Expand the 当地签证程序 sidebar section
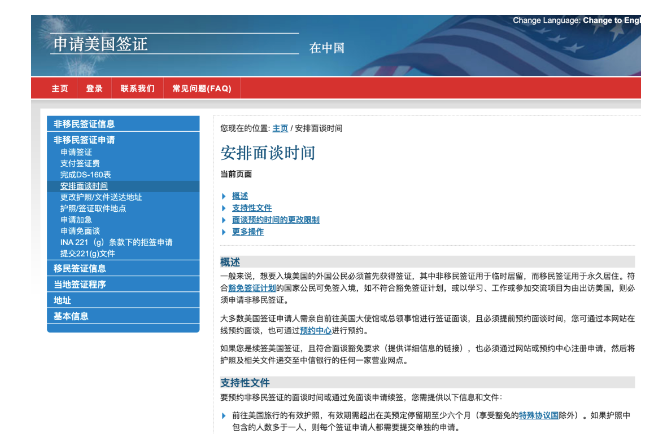 click(x=80, y=284)
